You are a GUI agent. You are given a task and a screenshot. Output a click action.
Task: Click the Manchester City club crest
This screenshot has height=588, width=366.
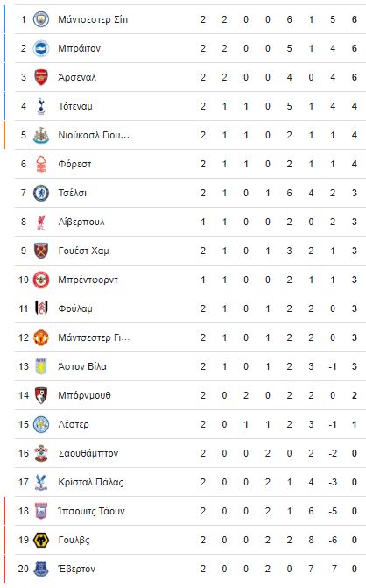[x=41, y=19]
